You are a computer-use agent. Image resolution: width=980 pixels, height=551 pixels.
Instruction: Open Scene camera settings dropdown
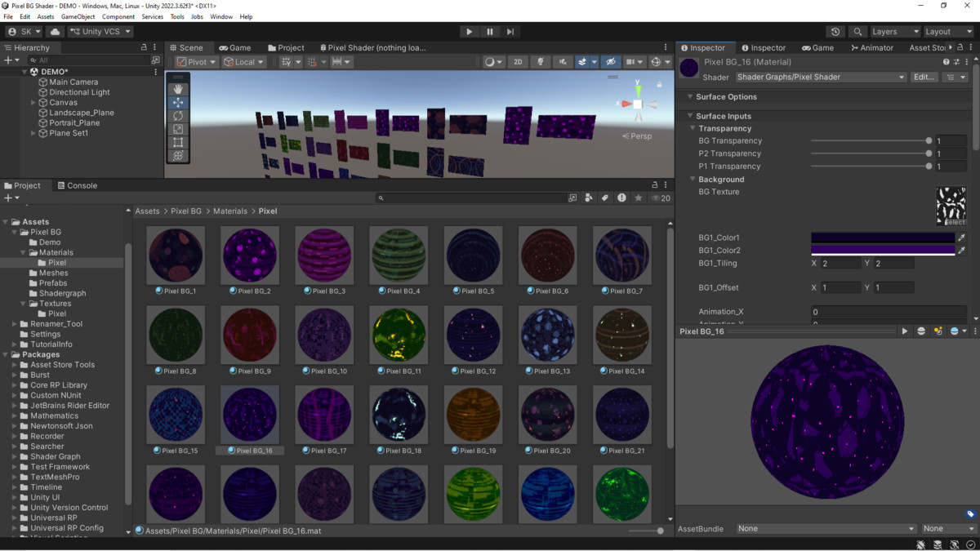coord(634,62)
